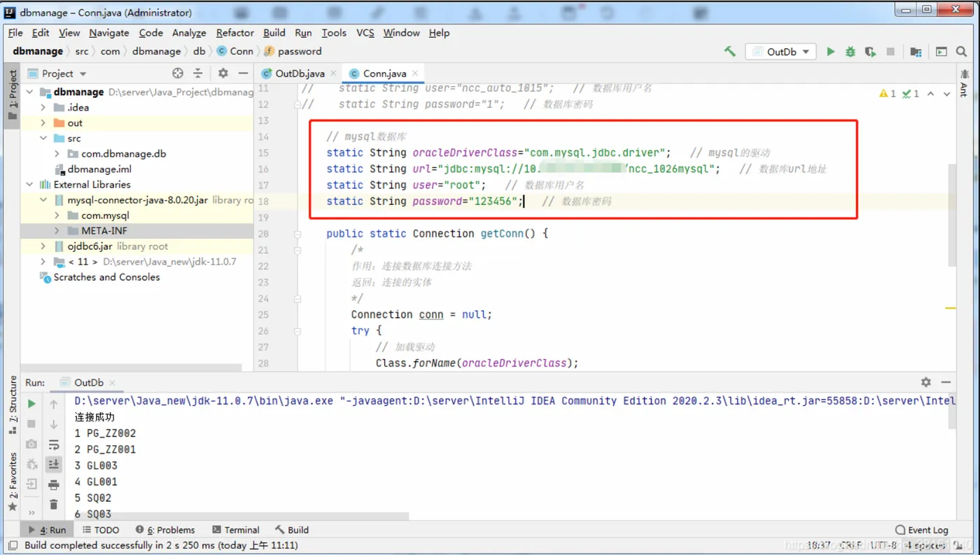Hide the Run tool window
Viewport: 980px width, 555px height.
pos(946,382)
